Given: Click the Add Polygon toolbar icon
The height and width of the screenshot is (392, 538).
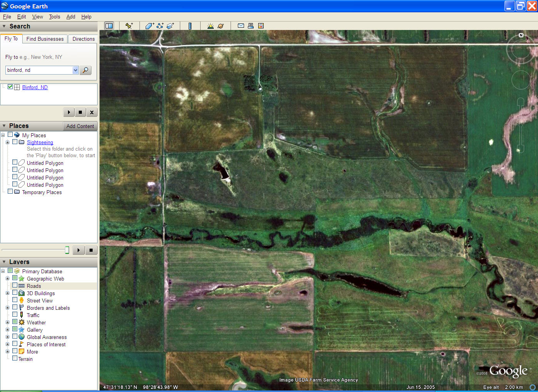Looking at the screenshot, I should (x=149, y=26).
